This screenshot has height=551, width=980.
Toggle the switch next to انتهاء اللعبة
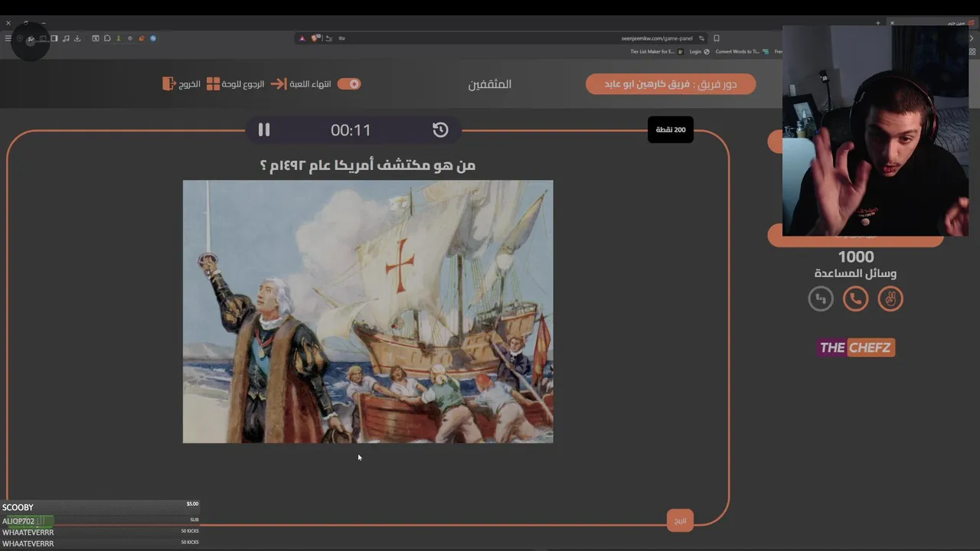(x=349, y=84)
